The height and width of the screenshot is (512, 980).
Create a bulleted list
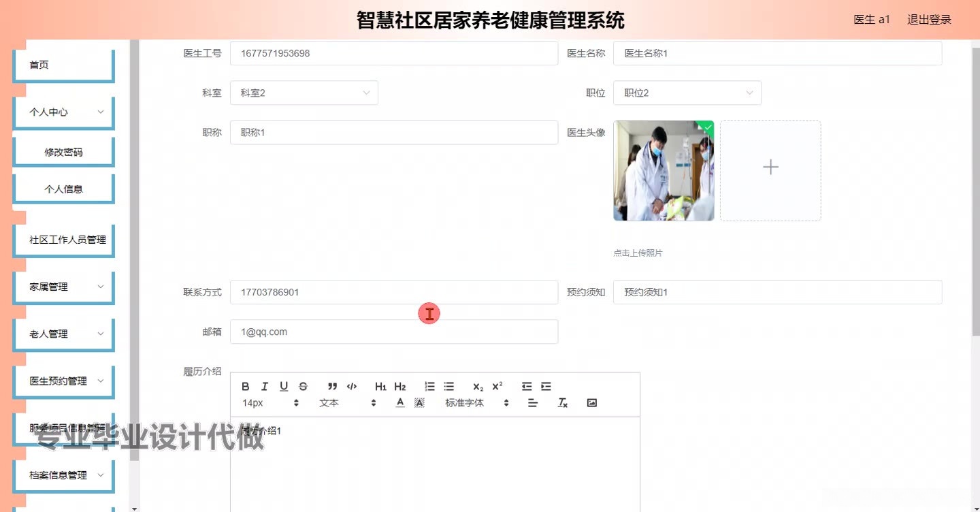coord(448,387)
